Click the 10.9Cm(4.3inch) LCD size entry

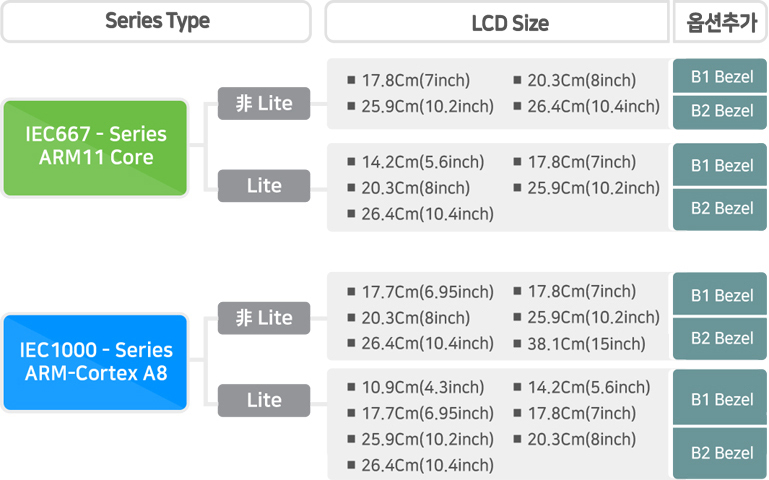point(422,387)
